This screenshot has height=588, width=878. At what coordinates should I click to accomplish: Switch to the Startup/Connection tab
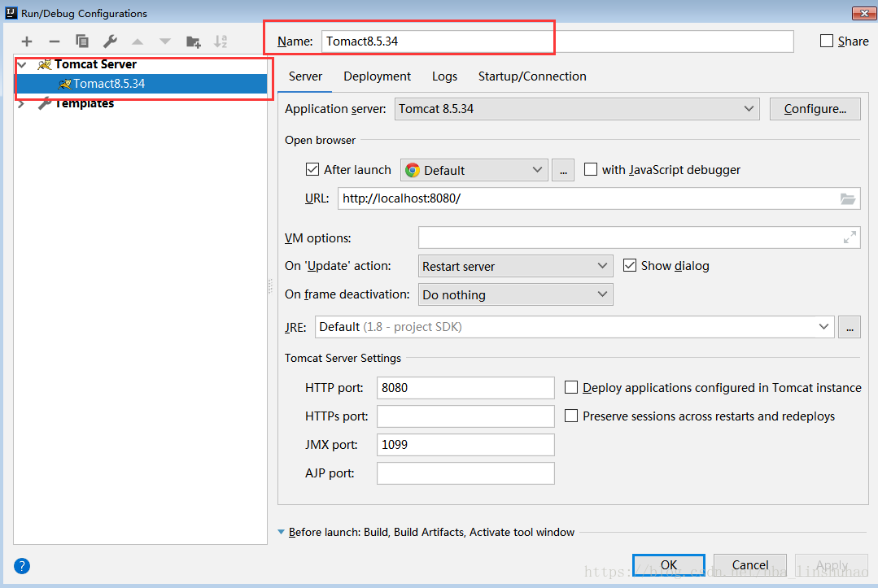532,76
